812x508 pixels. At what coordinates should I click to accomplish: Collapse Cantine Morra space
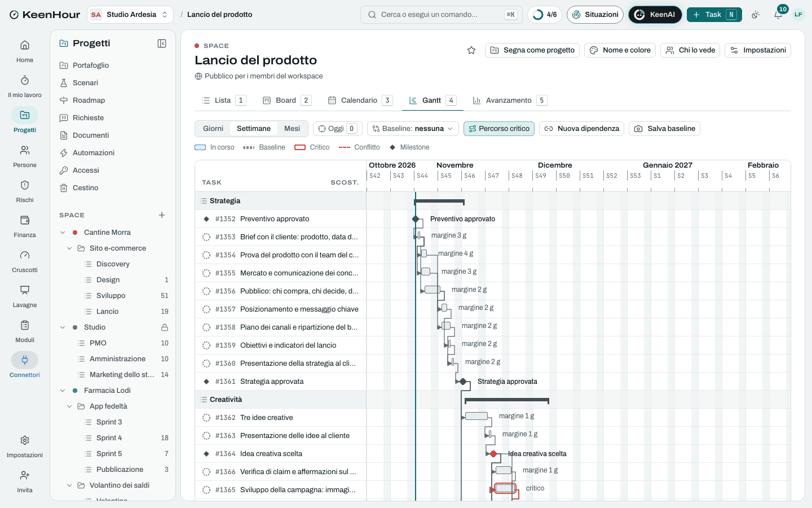63,233
